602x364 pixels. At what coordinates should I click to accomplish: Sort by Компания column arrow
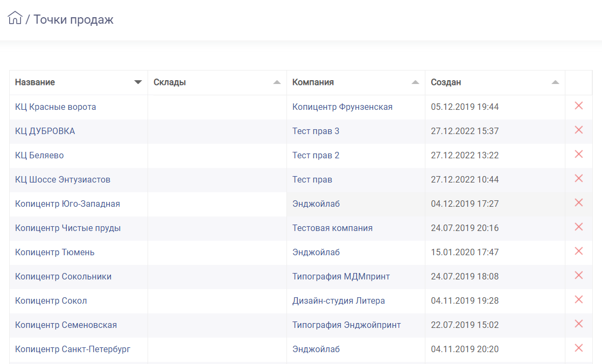pyautogui.click(x=415, y=82)
